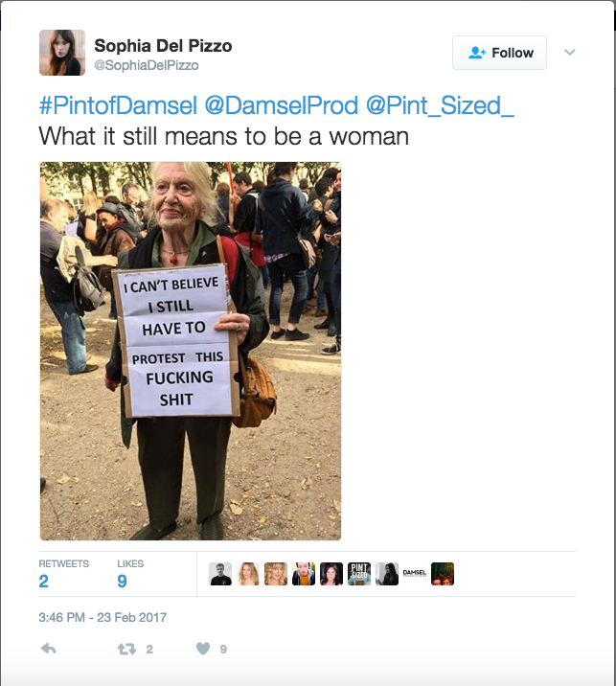The width and height of the screenshot is (616, 686).
Task: Visit the @Pint_Sized_ mention
Action: coord(440,105)
